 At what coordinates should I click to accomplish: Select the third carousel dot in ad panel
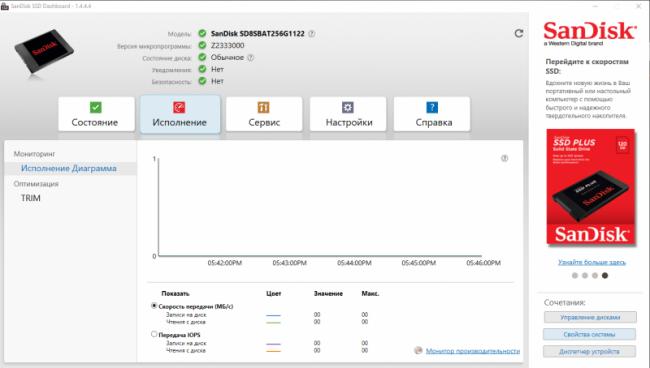point(595,276)
